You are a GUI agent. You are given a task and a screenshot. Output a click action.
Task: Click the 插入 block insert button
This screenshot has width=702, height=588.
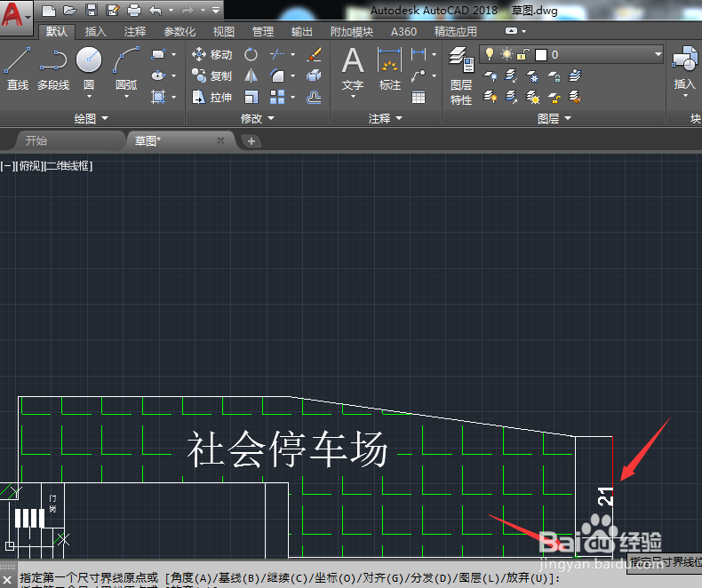point(684,69)
